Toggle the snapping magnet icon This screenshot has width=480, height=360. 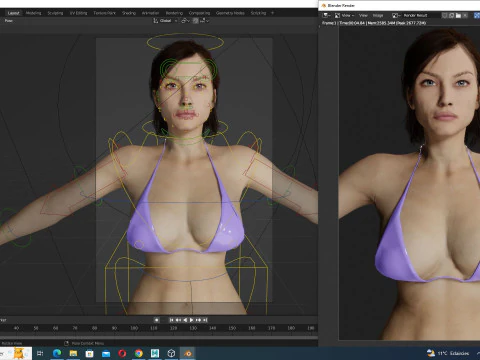(x=195, y=21)
